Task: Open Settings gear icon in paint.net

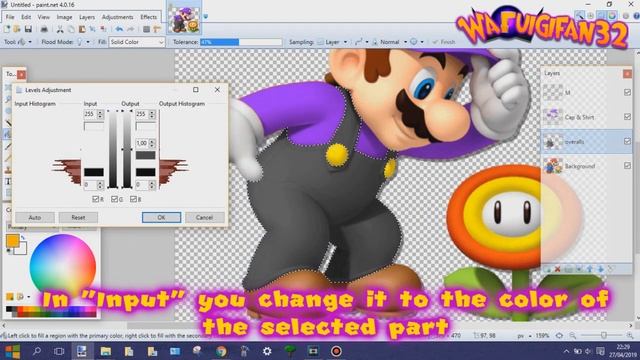Action: point(626,16)
